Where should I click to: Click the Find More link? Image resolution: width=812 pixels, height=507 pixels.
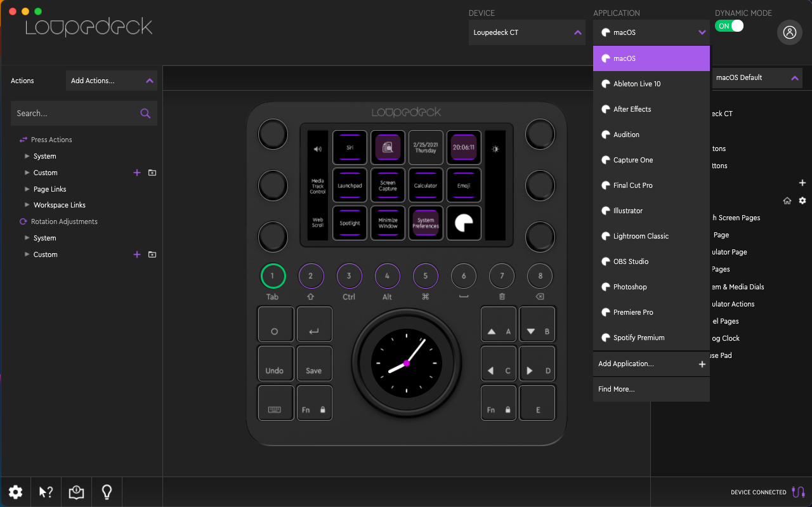coord(616,389)
